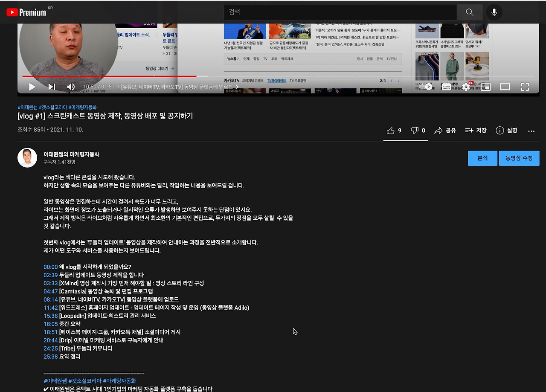Click the play button in the video player
Screen dimensions: 546x392
coord(32,87)
